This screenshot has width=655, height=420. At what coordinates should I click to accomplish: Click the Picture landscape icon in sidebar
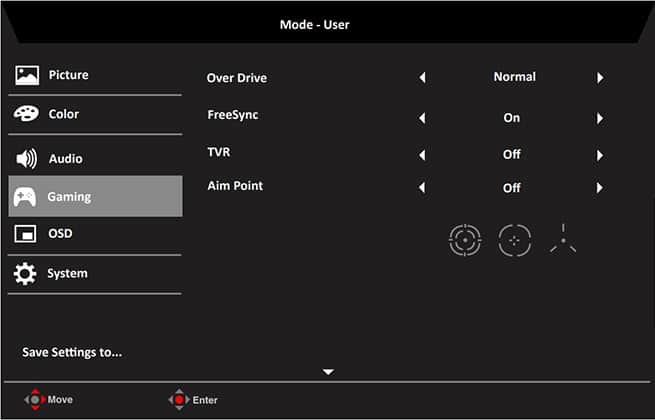[27, 76]
